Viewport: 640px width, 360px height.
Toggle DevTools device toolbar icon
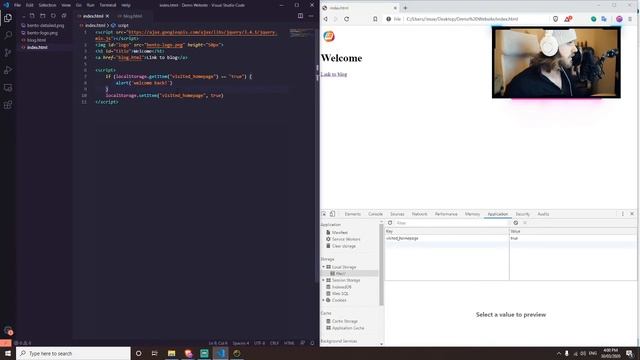pyautogui.click(x=333, y=214)
